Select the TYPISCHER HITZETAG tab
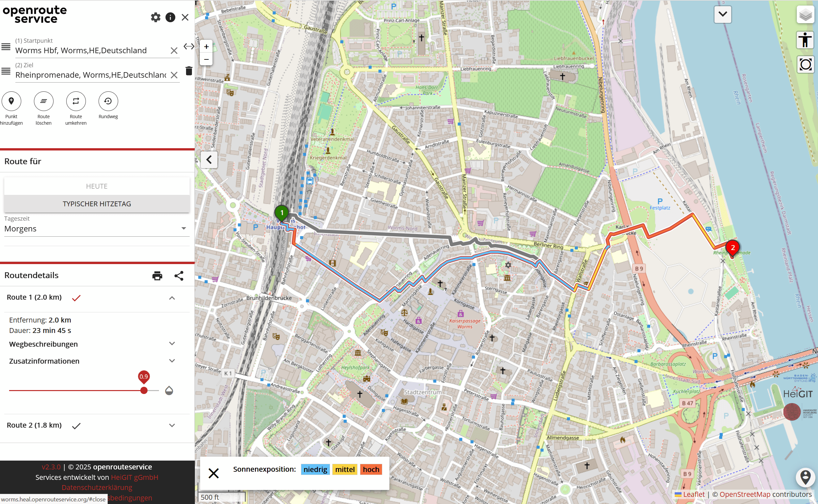The image size is (818, 504). click(97, 204)
